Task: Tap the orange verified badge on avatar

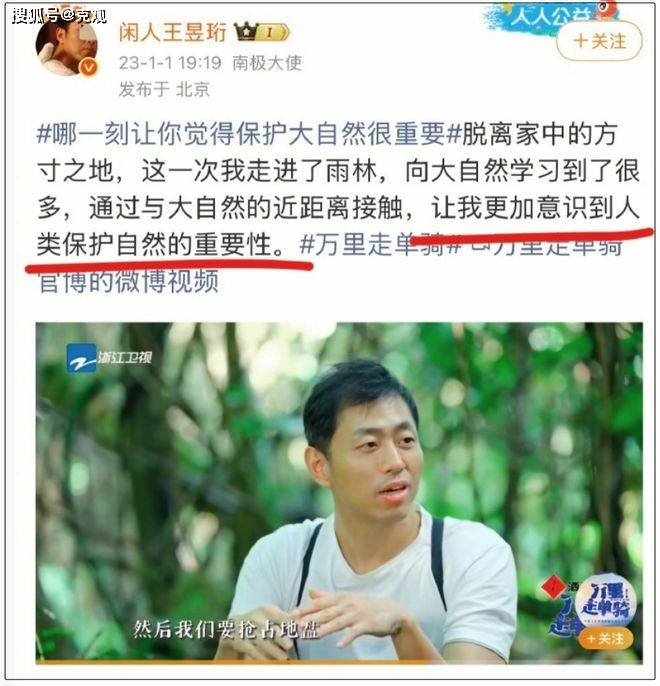Action: coord(89,68)
